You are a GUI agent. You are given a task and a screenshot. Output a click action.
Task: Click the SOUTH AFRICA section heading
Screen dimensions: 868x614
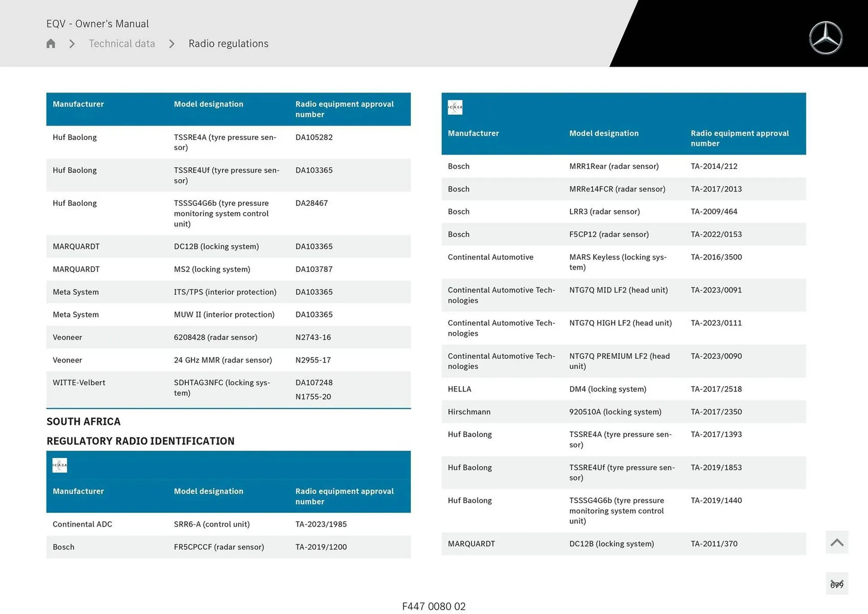tap(84, 421)
